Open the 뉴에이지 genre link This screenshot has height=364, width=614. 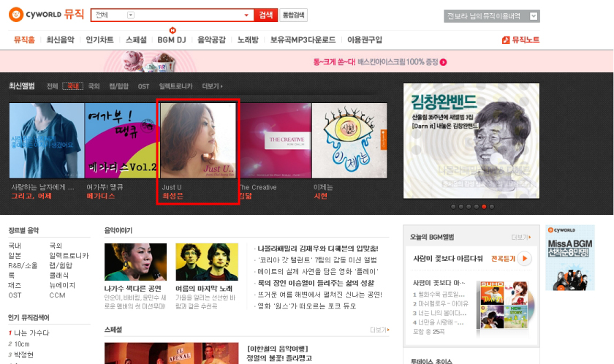62,285
